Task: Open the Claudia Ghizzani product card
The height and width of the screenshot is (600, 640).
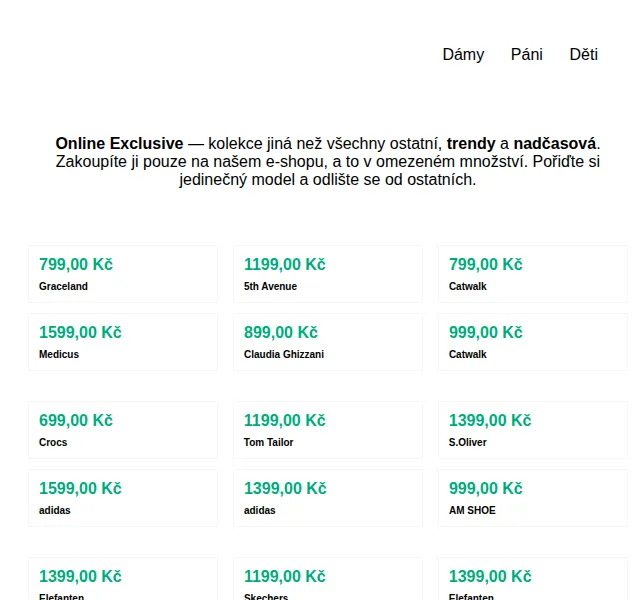Action: point(328,342)
